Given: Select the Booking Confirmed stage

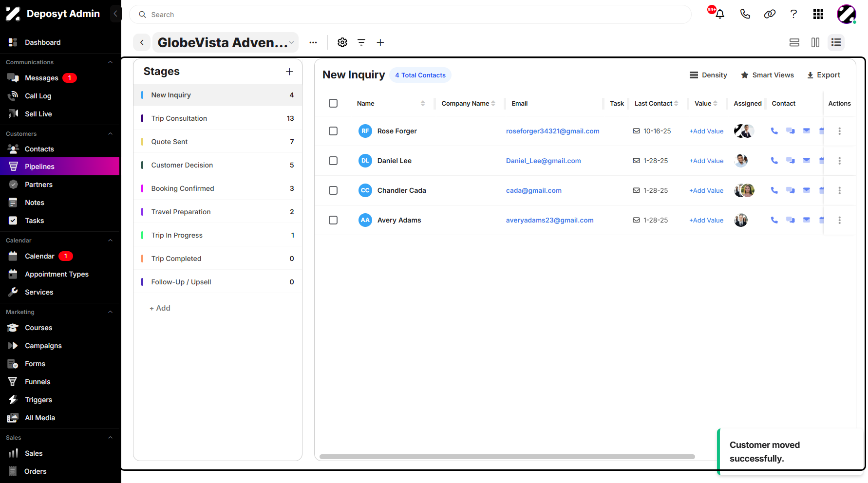Looking at the screenshot, I should (x=218, y=188).
